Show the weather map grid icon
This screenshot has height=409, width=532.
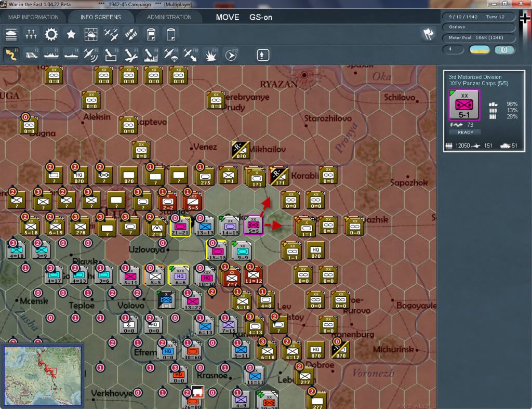click(x=90, y=34)
